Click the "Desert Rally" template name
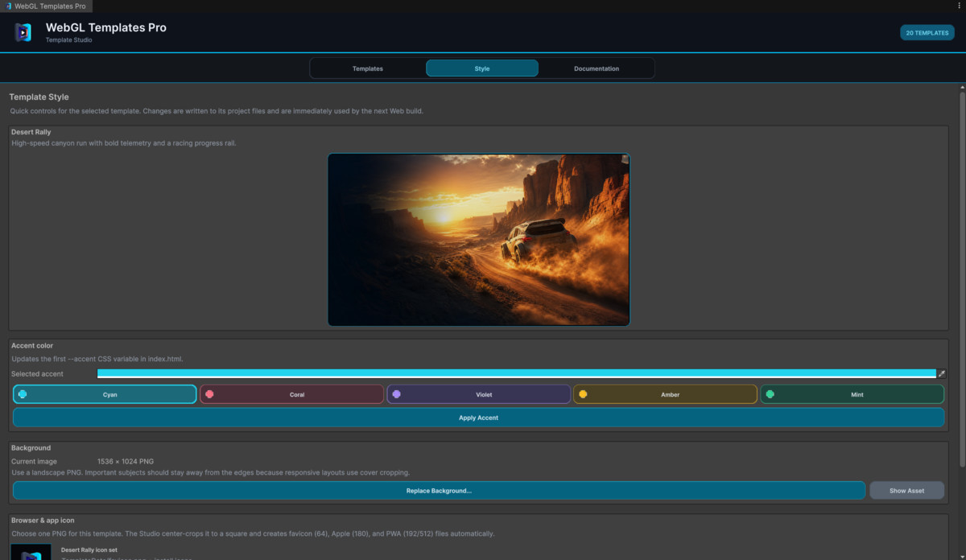This screenshot has width=966, height=560. point(31,132)
